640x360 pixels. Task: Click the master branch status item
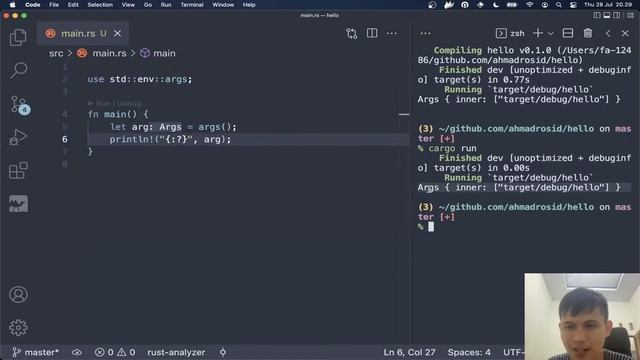[35, 352]
